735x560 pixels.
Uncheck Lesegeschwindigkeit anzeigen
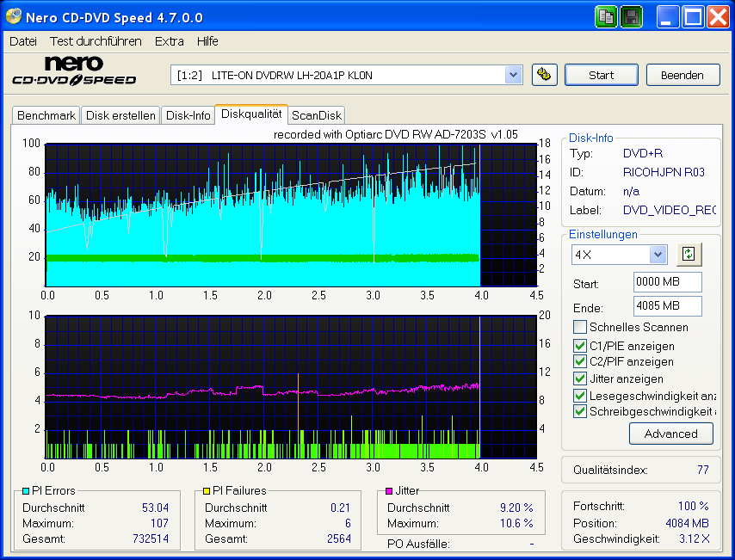tap(580, 395)
